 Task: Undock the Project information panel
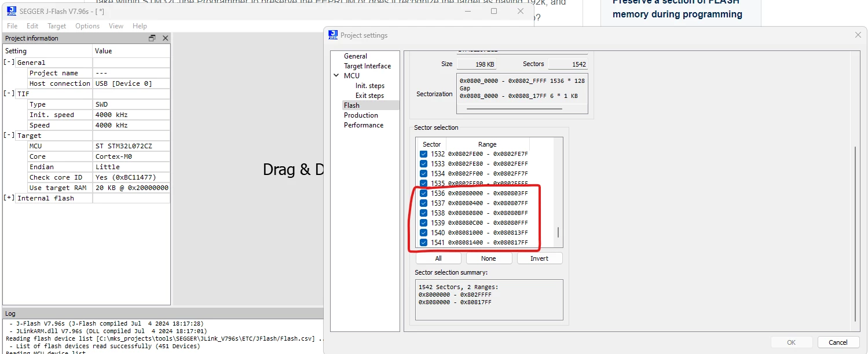152,38
